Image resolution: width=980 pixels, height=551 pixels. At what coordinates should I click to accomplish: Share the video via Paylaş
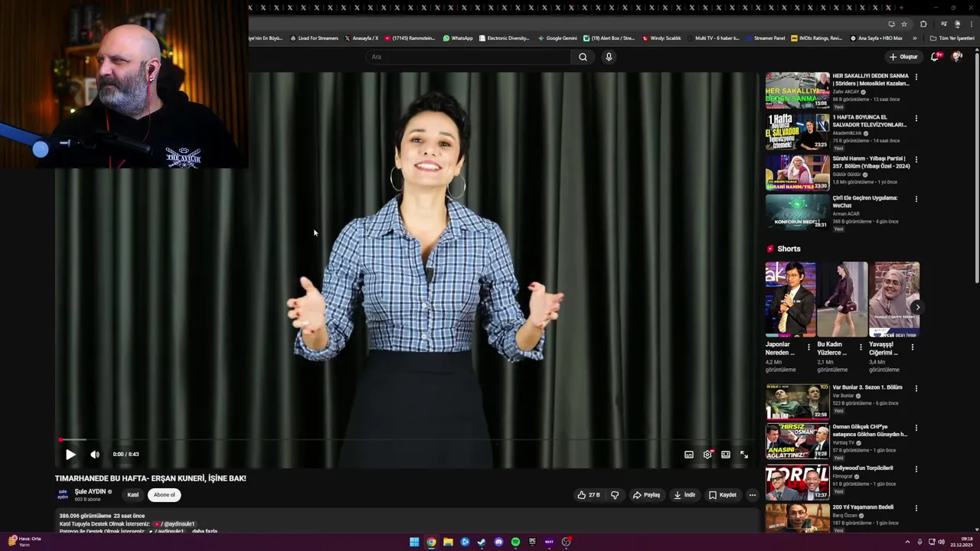[646, 495]
